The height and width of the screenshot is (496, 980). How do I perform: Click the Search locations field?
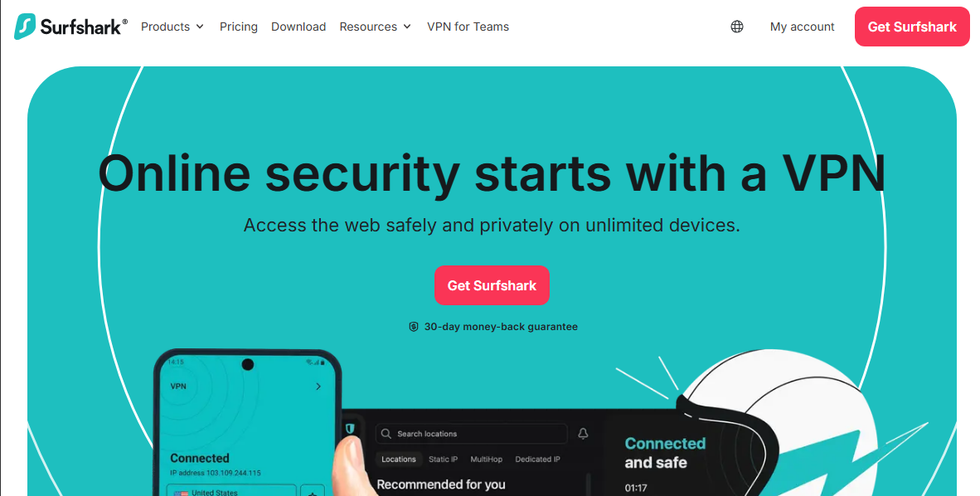click(x=471, y=434)
